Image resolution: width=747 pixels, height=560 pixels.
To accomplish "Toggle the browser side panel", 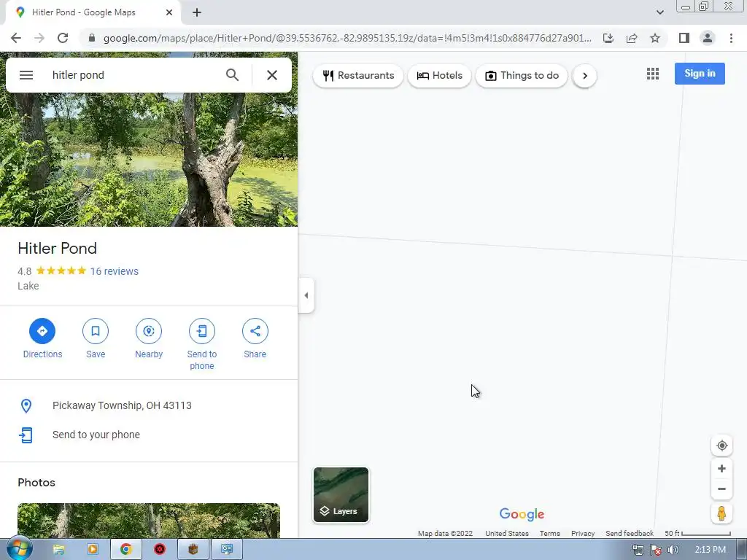I will pyautogui.click(x=684, y=38).
